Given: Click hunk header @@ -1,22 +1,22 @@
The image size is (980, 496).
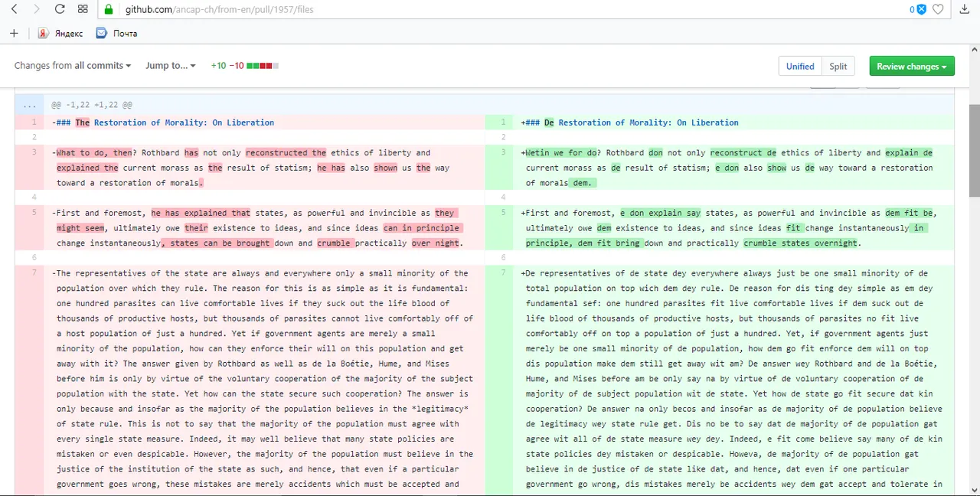Looking at the screenshot, I should (92, 105).
